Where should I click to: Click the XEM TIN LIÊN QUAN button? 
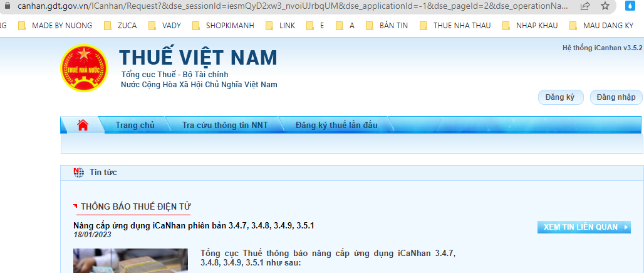pos(583,227)
